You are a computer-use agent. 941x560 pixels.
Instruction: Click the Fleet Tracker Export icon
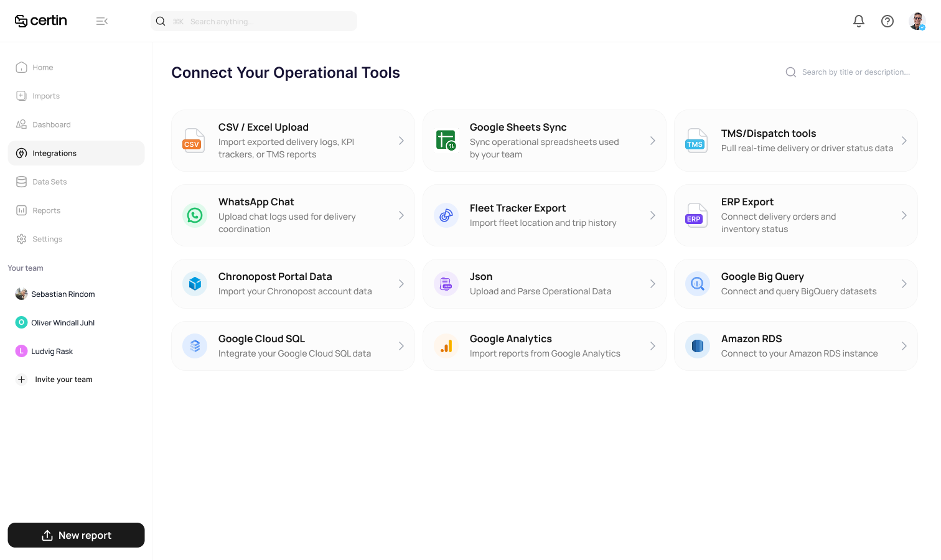click(446, 215)
